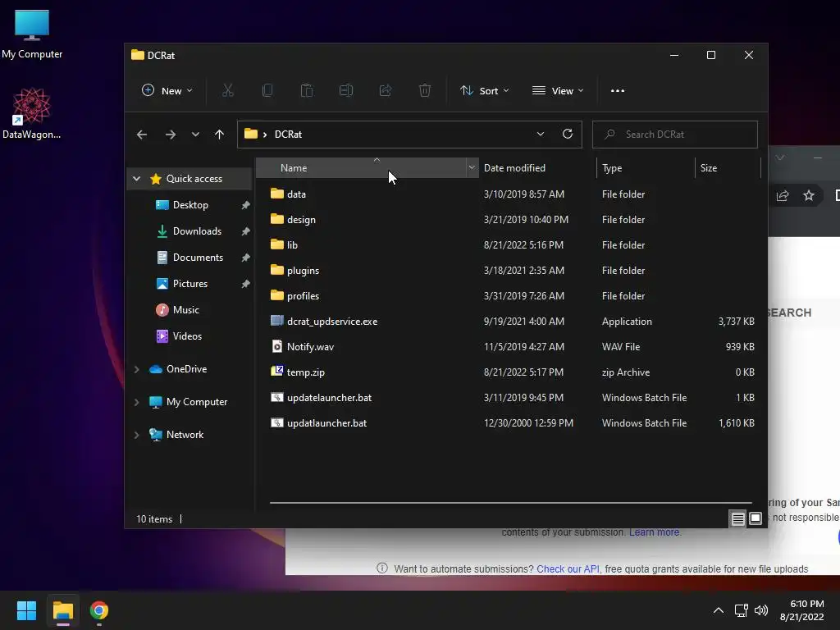Click the Search DCRat field
The image size is (840, 630).
[675, 135]
